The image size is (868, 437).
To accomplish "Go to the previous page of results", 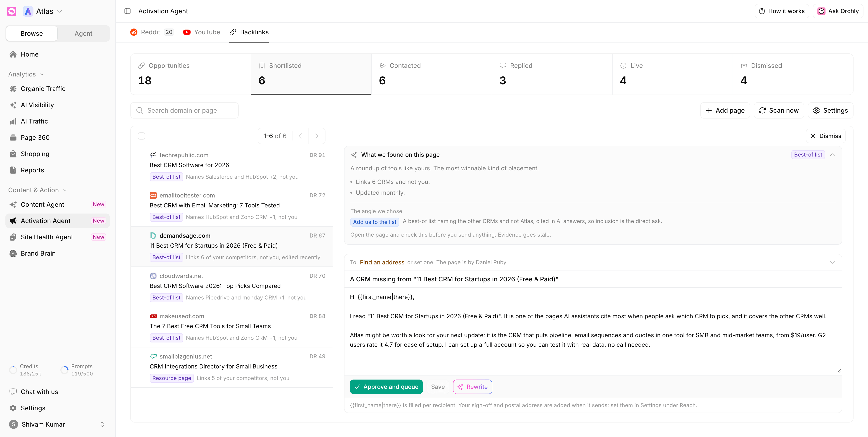I will (301, 136).
